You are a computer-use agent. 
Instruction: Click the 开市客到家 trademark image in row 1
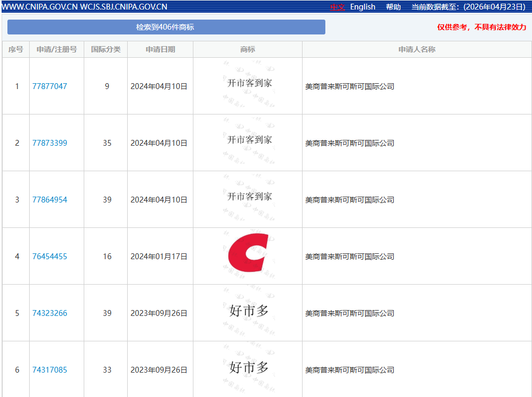coord(250,83)
